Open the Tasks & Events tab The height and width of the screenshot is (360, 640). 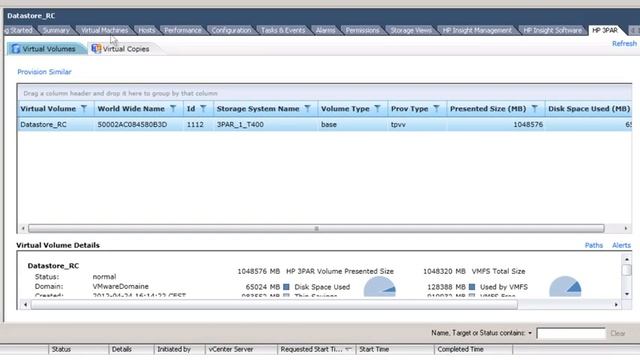[283, 30]
